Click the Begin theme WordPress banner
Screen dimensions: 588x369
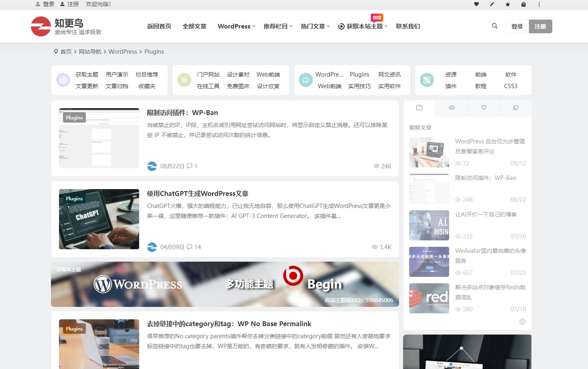point(225,284)
